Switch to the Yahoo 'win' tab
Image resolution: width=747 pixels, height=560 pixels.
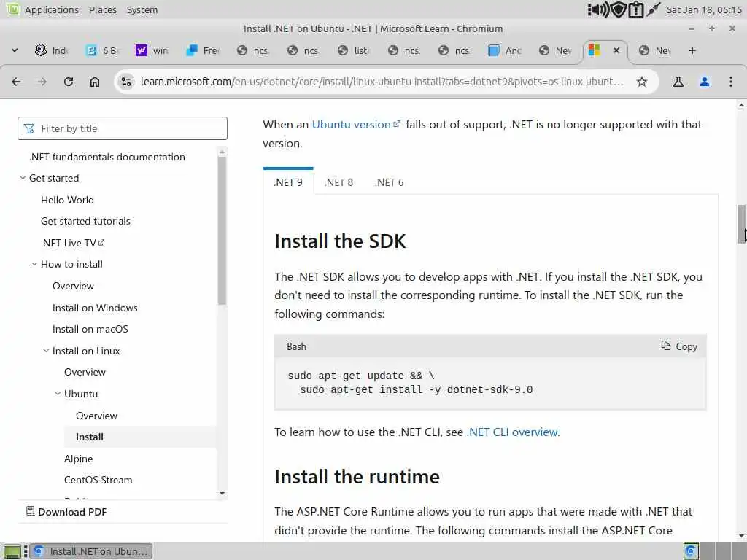click(152, 50)
